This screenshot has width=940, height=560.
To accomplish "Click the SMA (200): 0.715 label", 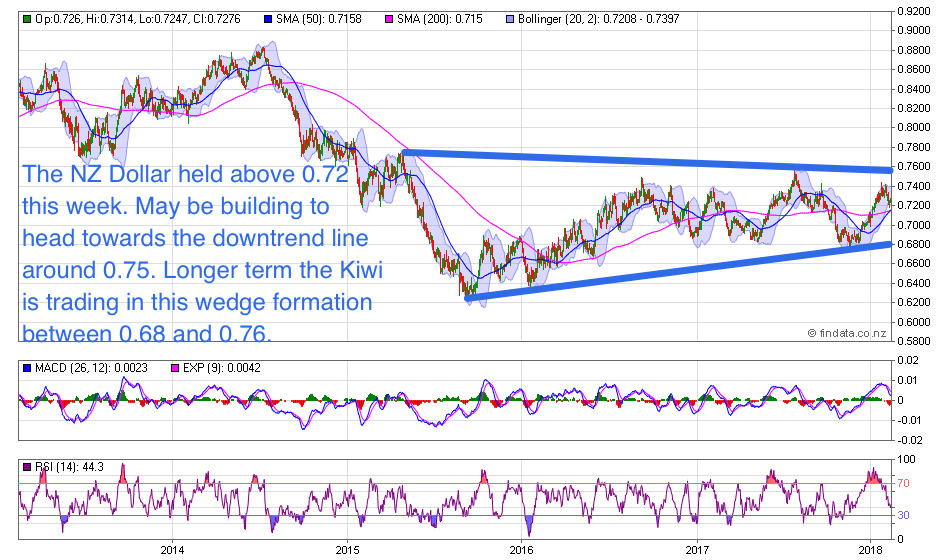I will [440, 19].
